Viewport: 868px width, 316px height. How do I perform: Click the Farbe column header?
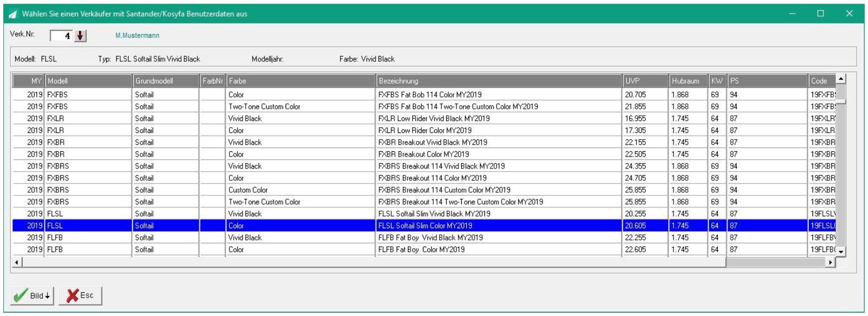coord(301,81)
